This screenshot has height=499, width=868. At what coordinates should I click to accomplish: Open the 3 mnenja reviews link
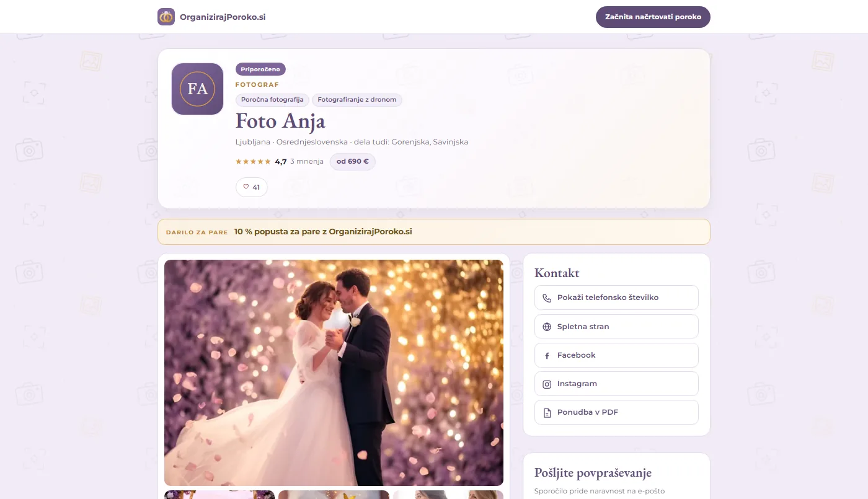coord(307,162)
